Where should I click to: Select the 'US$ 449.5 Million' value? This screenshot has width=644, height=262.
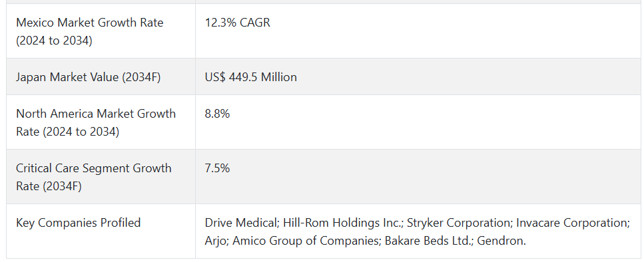pyautogui.click(x=251, y=77)
